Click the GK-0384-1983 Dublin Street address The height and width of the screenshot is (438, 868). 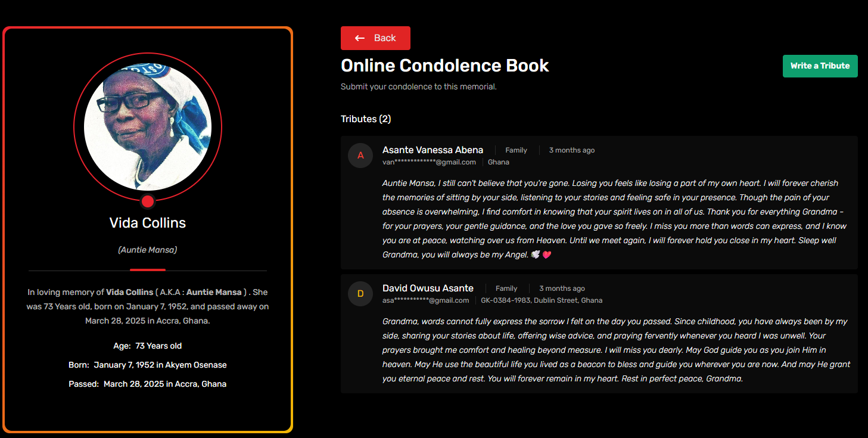(542, 300)
